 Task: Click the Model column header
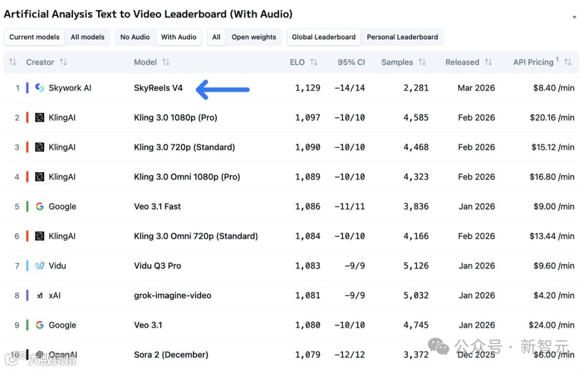tap(145, 62)
